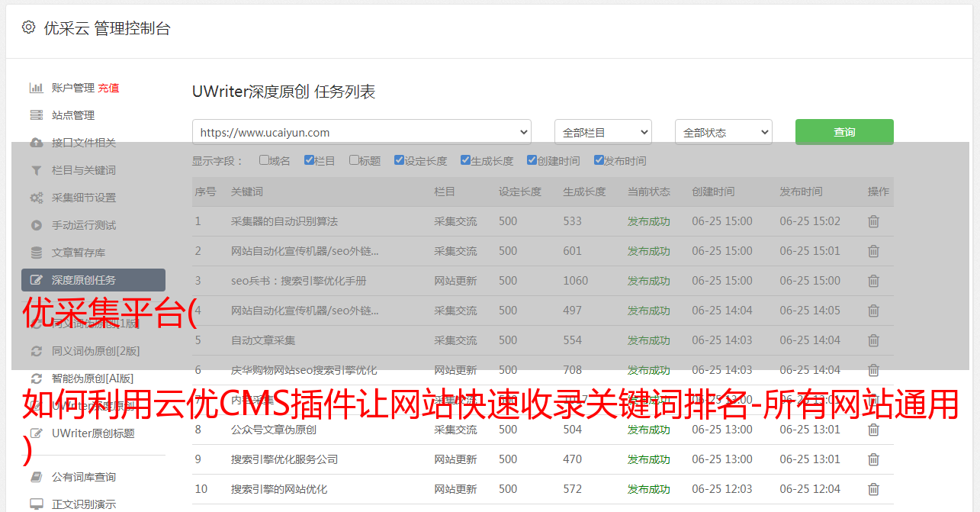Open 栏目与关键词 in the sidebar

click(x=84, y=170)
